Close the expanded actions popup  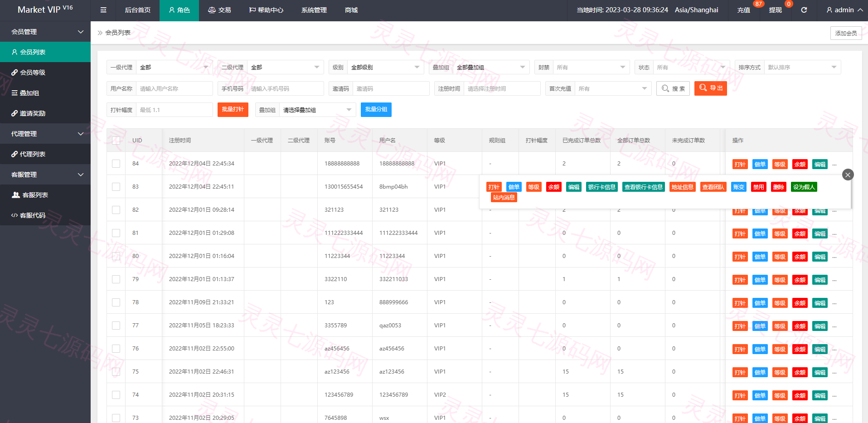click(848, 175)
